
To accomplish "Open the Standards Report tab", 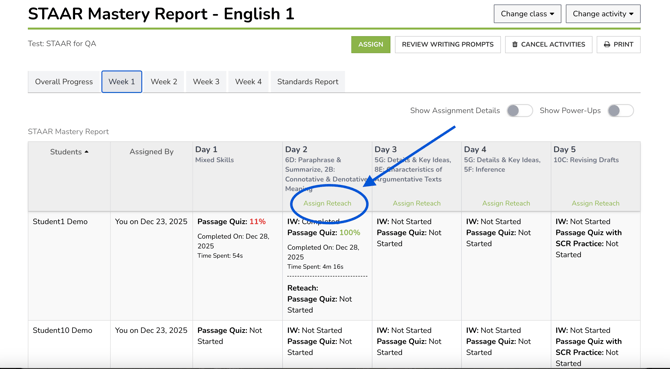I will (x=308, y=82).
